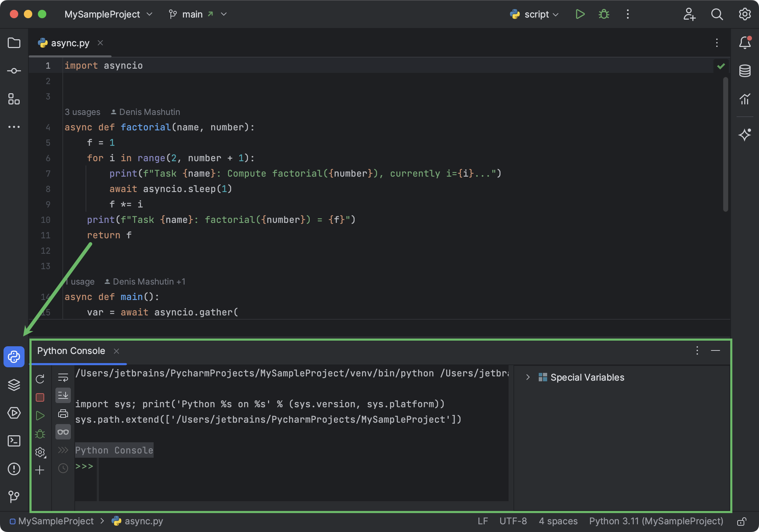Change UTF-8 file encoding
The width and height of the screenshot is (759, 532).
[x=513, y=521]
